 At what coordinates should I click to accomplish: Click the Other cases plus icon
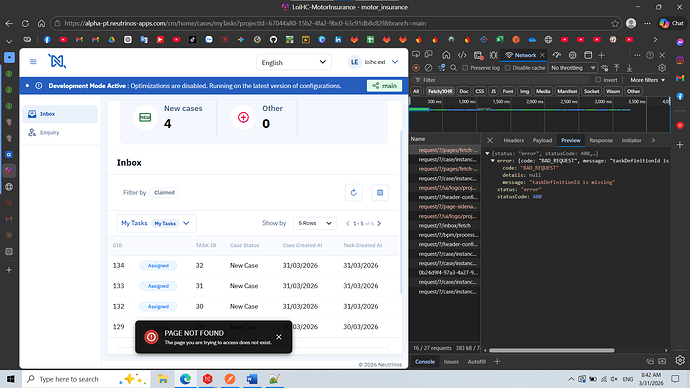[243, 117]
